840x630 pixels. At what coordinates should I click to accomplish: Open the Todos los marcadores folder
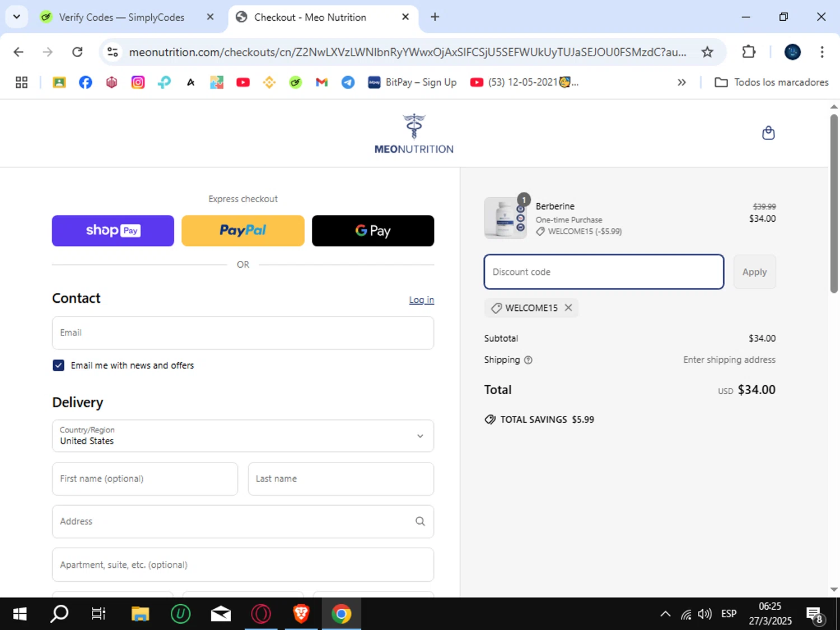pyautogui.click(x=772, y=82)
